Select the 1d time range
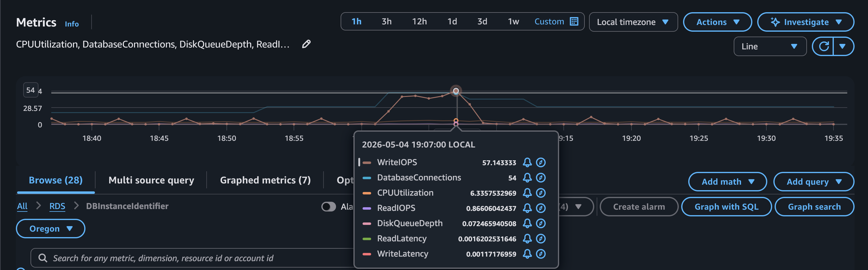This screenshot has height=270, width=868. point(452,22)
